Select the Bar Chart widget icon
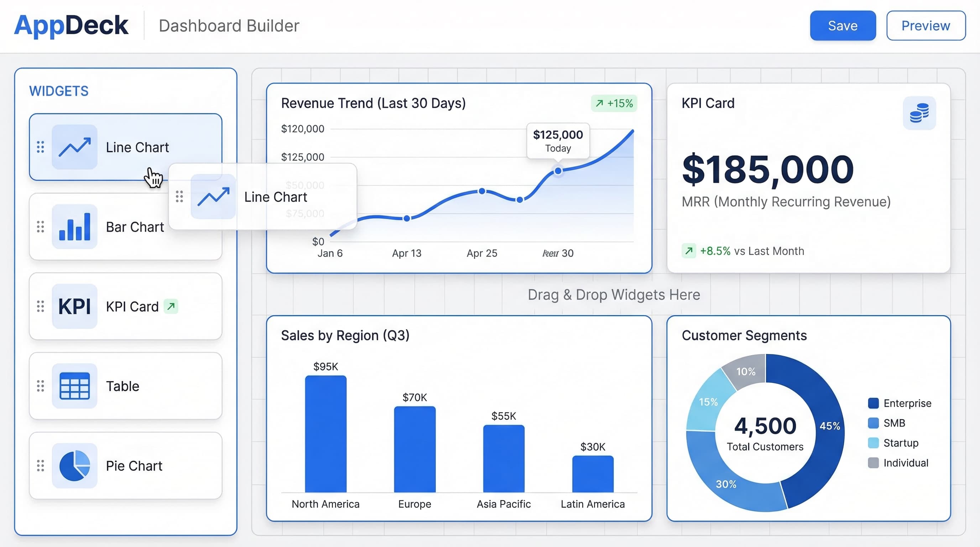 [x=74, y=227]
